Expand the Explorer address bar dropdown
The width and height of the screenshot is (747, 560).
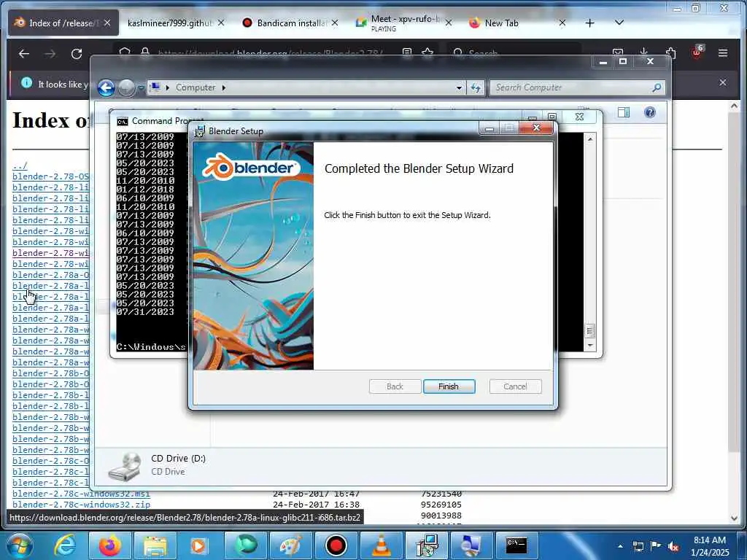tap(459, 87)
